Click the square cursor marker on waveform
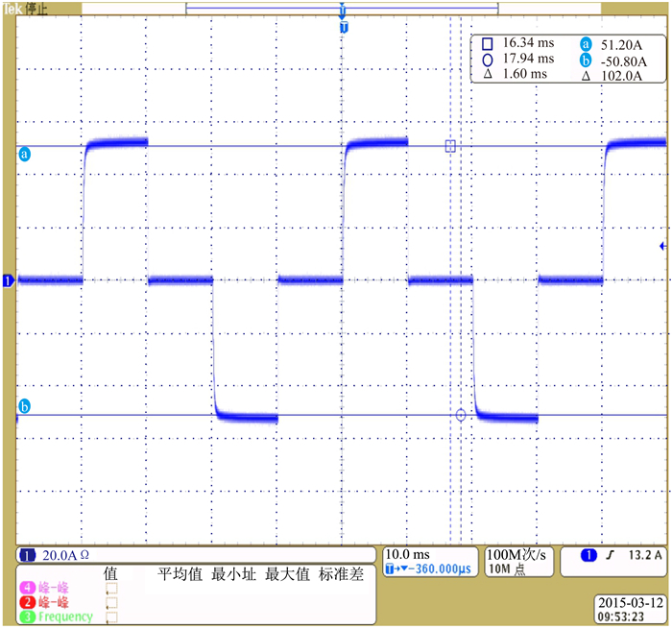Viewport: 672px width, 629px height. (x=449, y=146)
